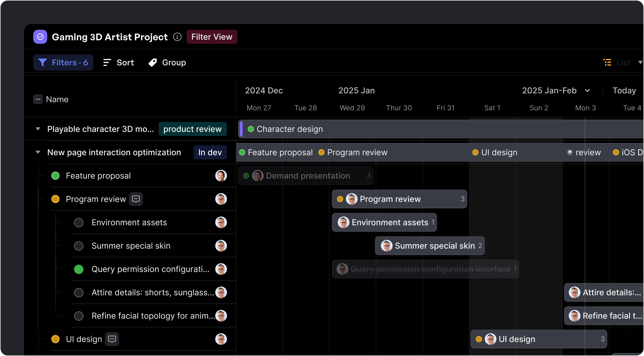This screenshot has height=356, width=644.
Task: Collapse New page interaction optimization row
Action: 38,152
